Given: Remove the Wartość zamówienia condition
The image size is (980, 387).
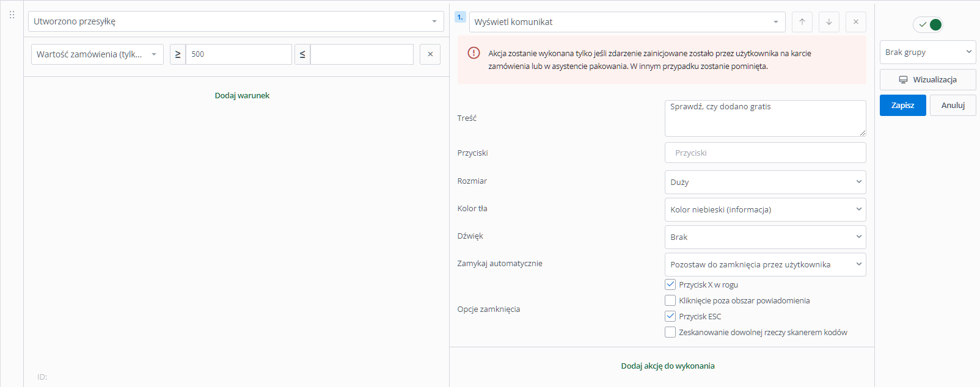Looking at the screenshot, I should 430,54.
